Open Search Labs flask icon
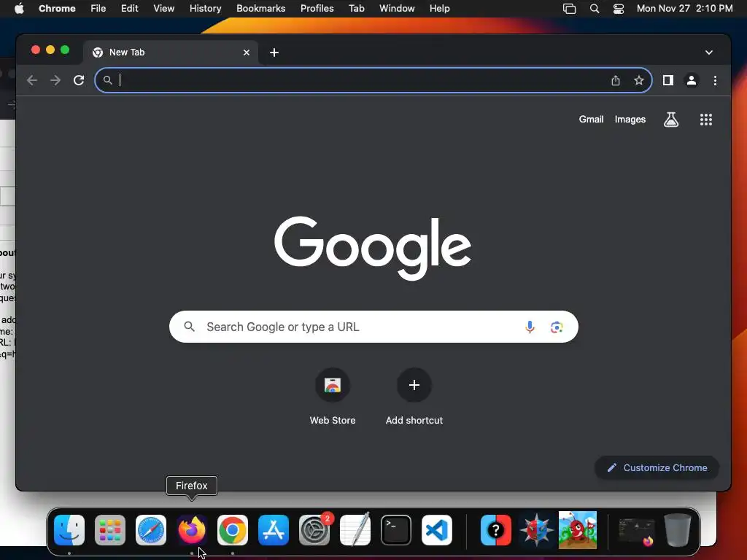This screenshot has width=747, height=560. [671, 120]
